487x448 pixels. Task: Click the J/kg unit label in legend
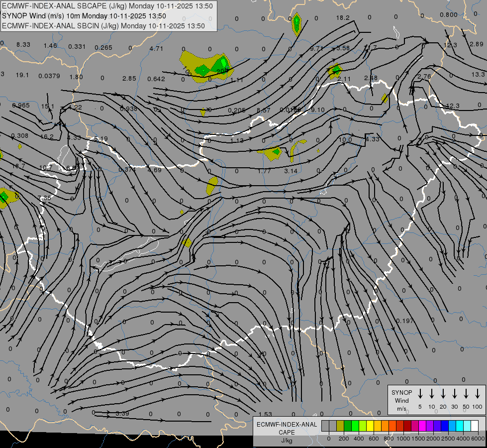click(287, 441)
